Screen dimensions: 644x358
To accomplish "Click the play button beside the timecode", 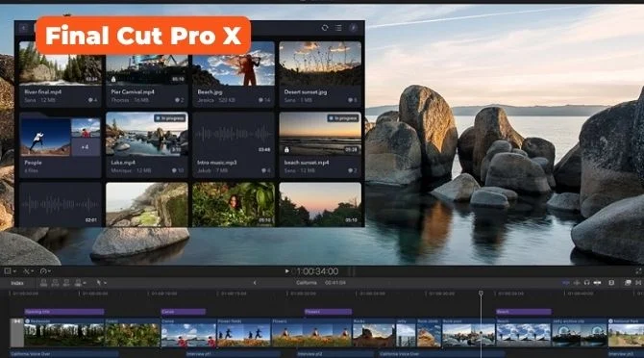I will [x=286, y=271].
